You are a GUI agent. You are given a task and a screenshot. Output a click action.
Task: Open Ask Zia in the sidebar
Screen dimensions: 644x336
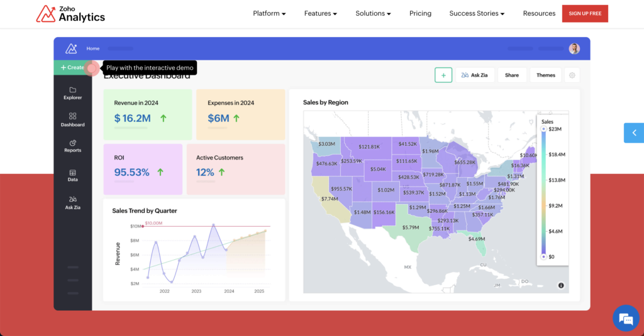[x=72, y=202]
